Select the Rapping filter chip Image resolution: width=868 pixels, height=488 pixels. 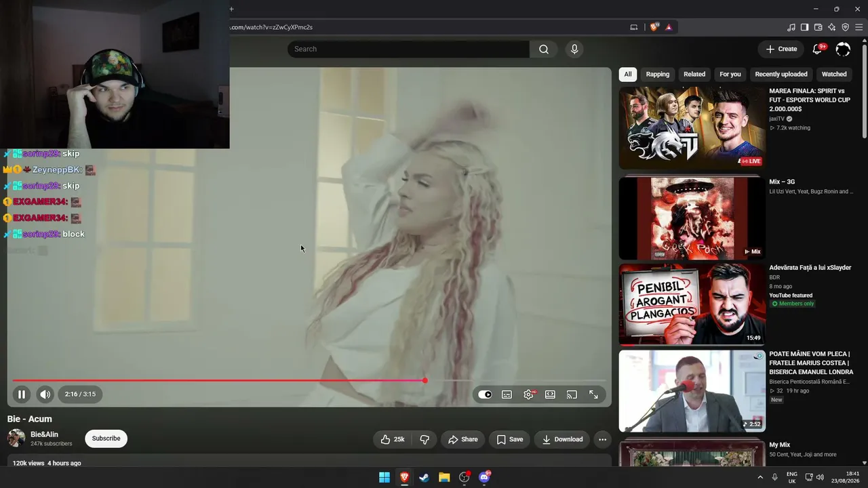point(658,74)
